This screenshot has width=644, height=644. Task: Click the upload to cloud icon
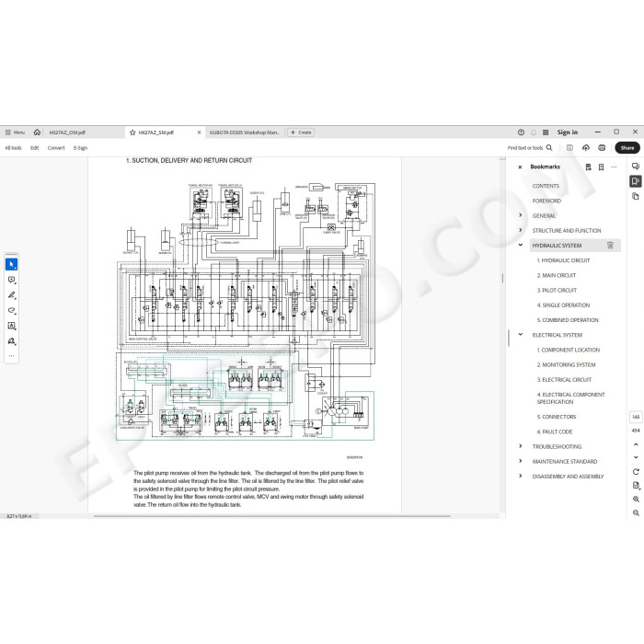click(586, 147)
